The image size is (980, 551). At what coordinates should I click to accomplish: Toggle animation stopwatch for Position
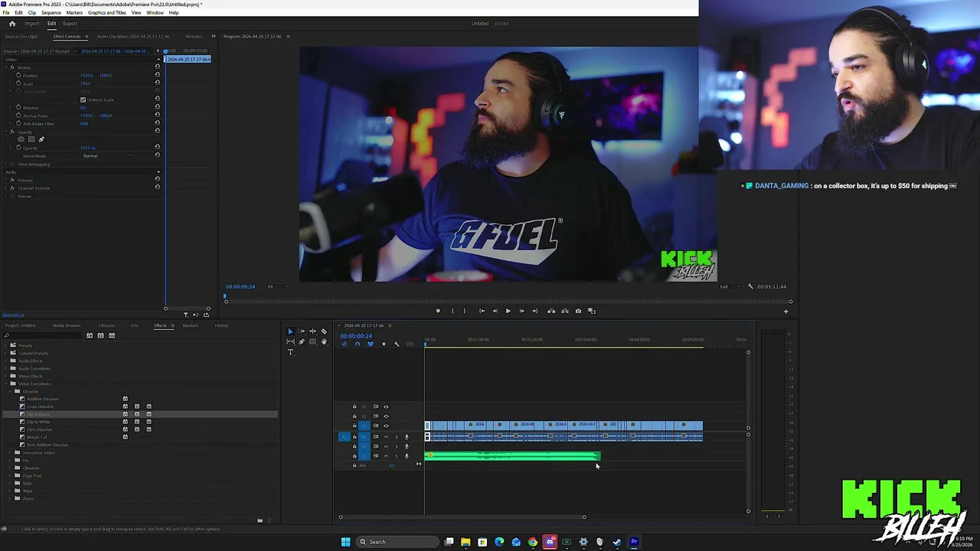[x=18, y=75]
